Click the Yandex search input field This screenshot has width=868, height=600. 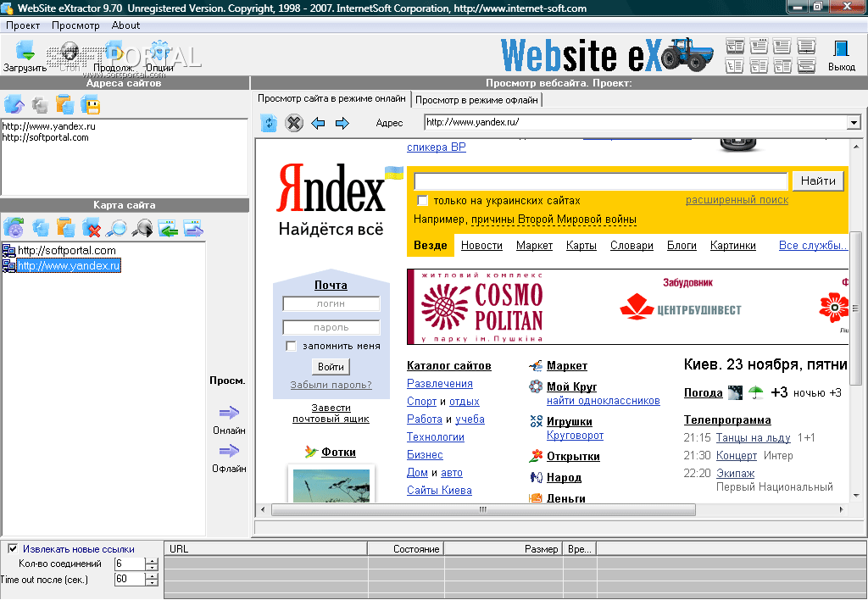[601, 181]
